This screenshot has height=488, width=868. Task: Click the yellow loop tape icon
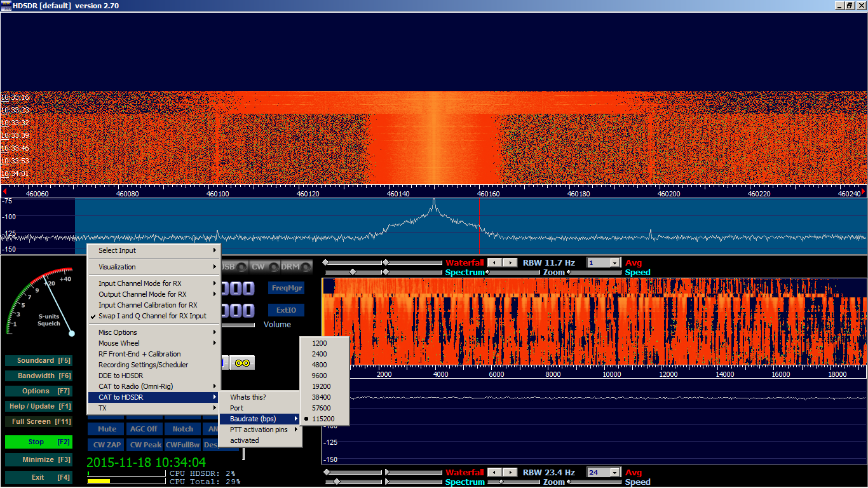pyautogui.click(x=242, y=362)
